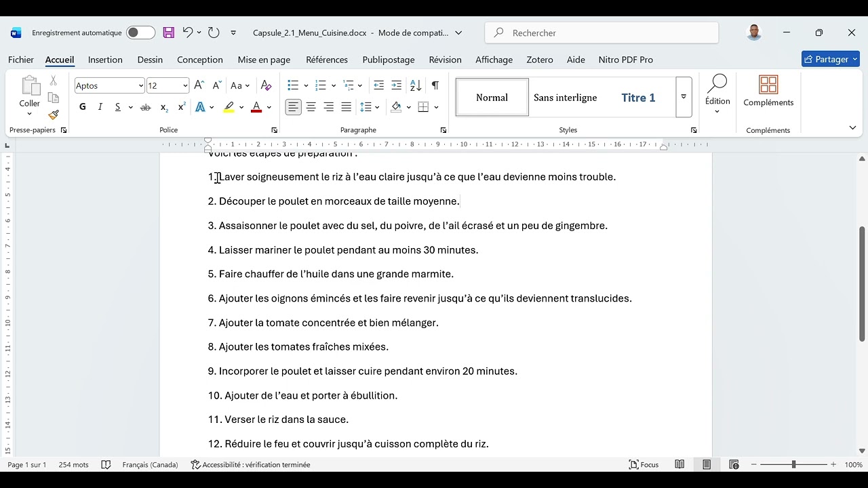Toggle the Enregistrement automatique switch
This screenshot has height=488, width=868.
pos(141,33)
